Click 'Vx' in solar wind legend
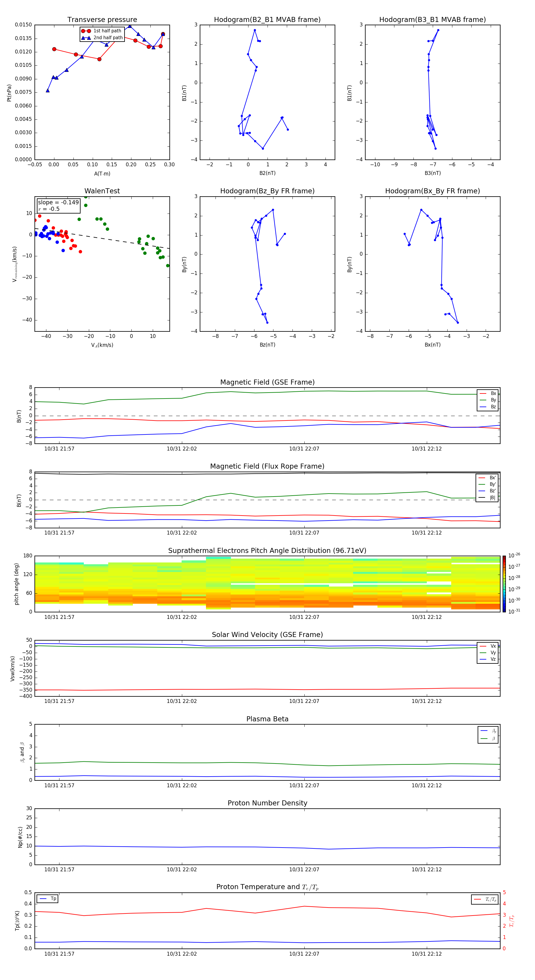The image size is (535, 980). (x=488, y=647)
